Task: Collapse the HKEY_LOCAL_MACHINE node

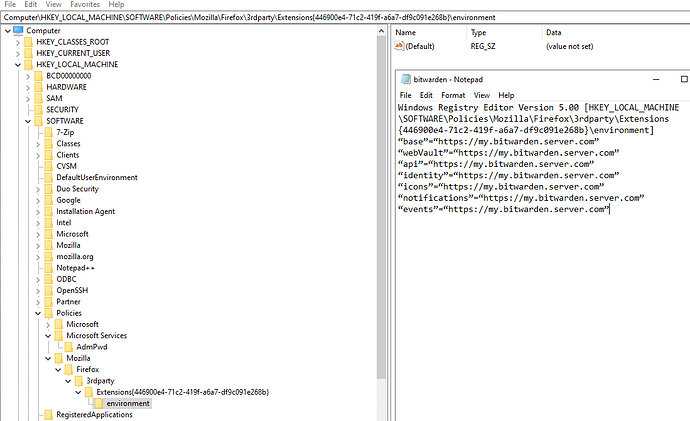Action: (18, 65)
